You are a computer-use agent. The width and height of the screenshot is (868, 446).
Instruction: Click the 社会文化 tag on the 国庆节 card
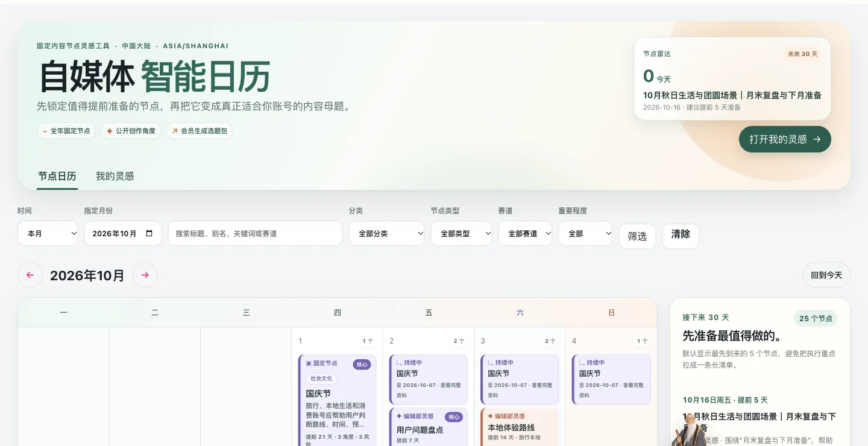coord(321,378)
